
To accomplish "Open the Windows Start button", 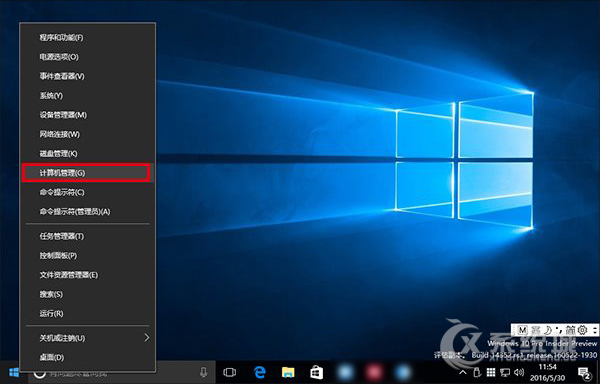I will click(x=14, y=372).
